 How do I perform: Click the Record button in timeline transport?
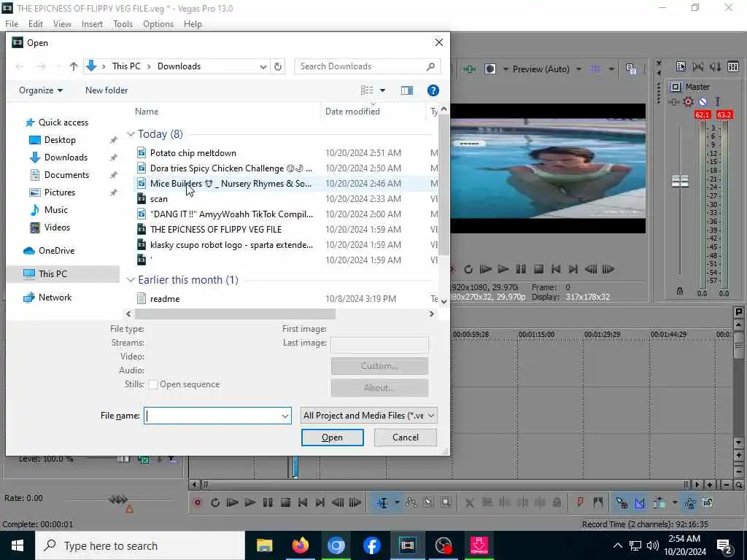[x=197, y=503]
